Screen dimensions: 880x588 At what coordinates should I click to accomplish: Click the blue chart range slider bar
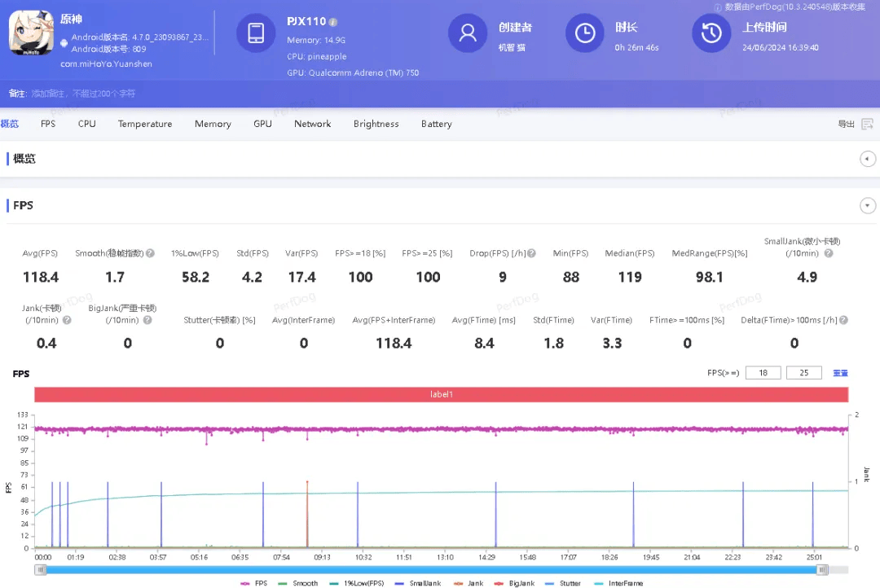click(431, 570)
